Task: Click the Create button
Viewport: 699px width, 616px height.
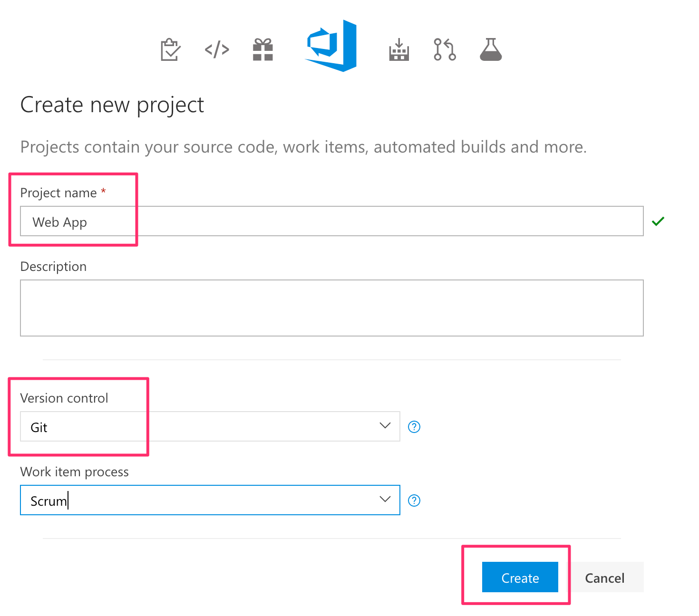Action: point(520,577)
